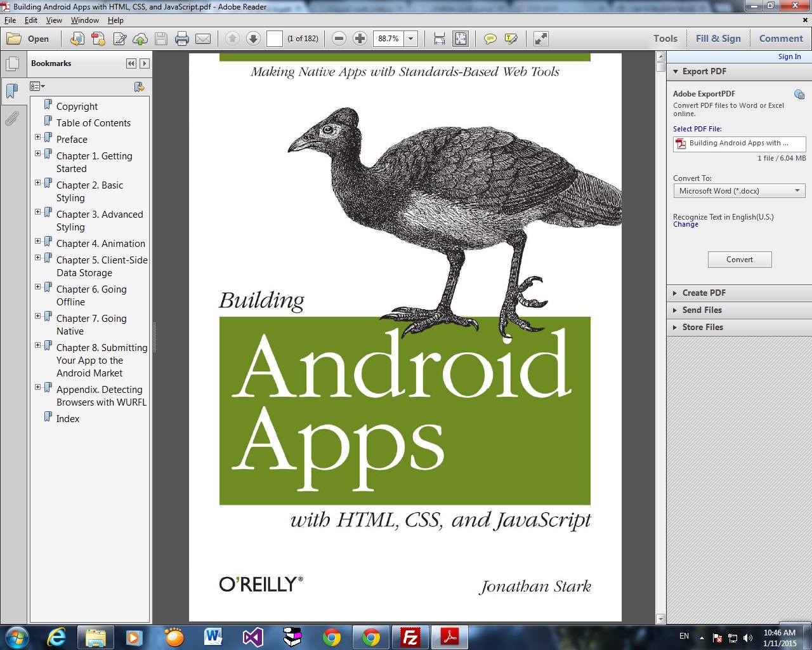The image size is (812, 650).
Task: Click the Create PDF toolbar icon
Action: [98, 39]
